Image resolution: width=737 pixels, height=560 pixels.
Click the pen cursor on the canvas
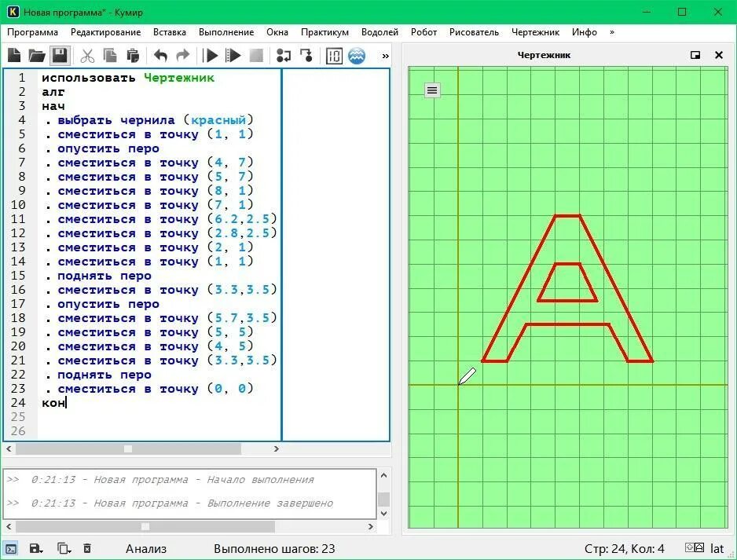467,376
